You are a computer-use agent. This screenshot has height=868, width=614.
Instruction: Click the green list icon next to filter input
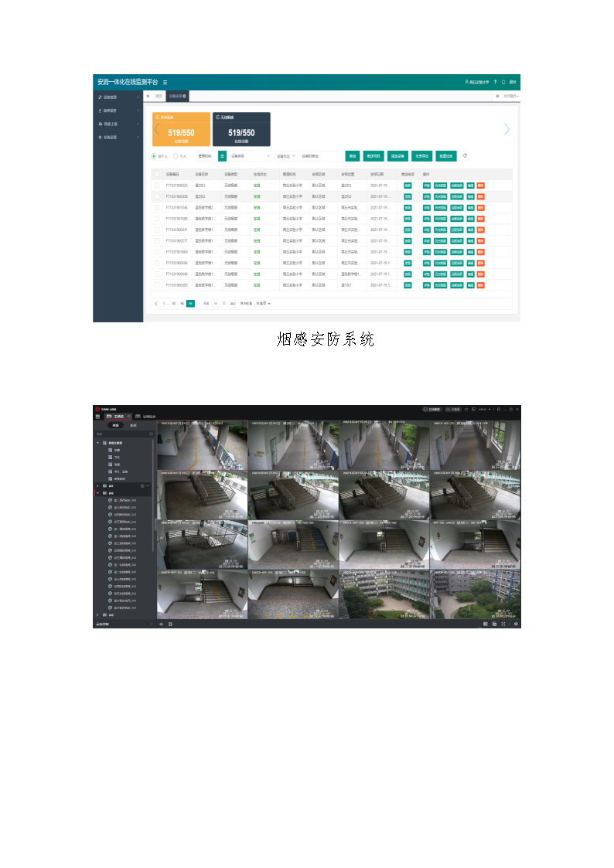[223, 155]
